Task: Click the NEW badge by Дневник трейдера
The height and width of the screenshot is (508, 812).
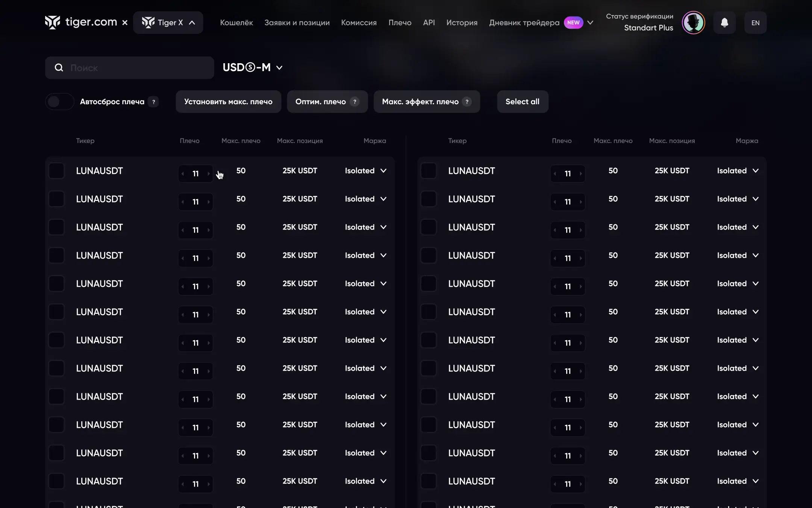Action: tap(573, 23)
